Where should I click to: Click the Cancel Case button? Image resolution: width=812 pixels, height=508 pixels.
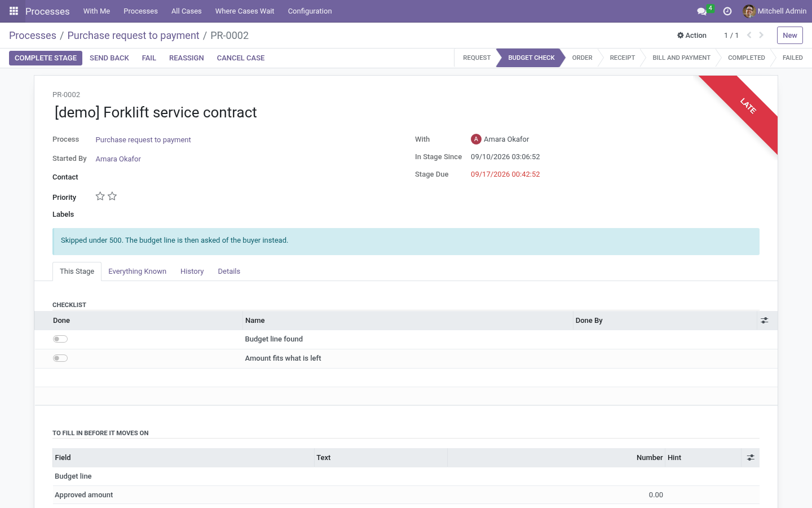241,58
